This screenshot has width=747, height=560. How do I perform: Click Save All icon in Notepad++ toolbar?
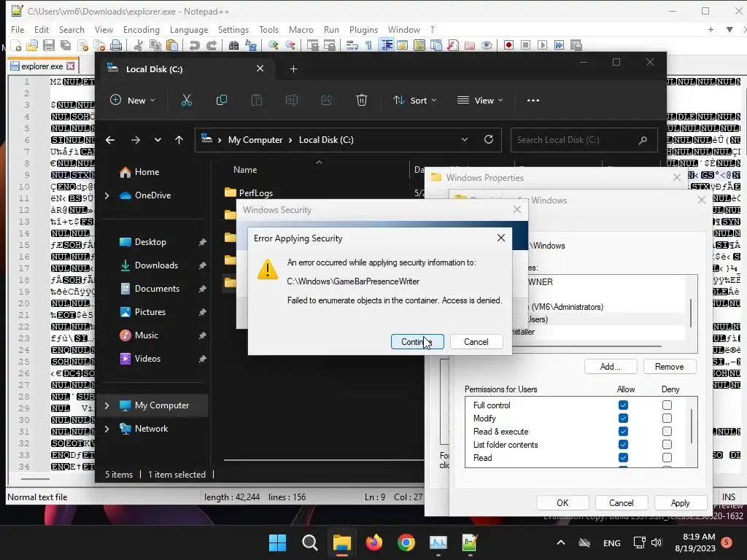click(65, 45)
